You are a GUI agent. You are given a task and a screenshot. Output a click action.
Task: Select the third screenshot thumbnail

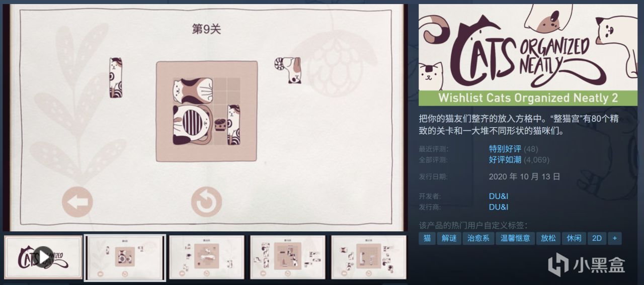coord(206,257)
